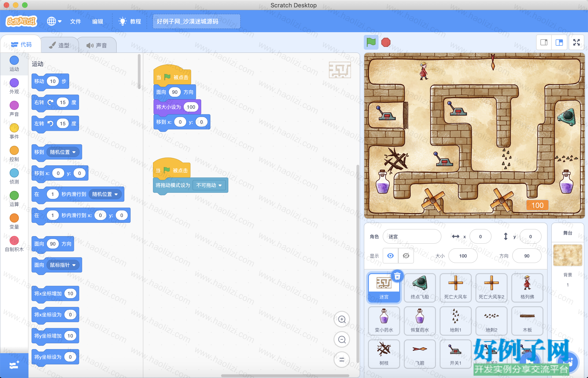Image resolution: width=588 pixels, height=378 pixels.
Task: Edit the sprite name field 迷宫
Action: 412,236
